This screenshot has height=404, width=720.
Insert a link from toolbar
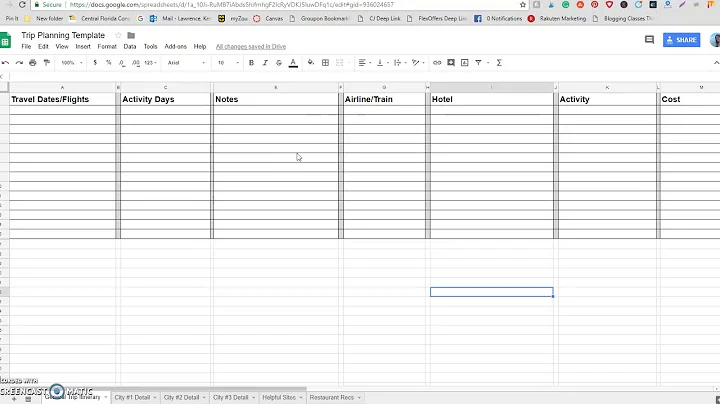coord(437,62)
